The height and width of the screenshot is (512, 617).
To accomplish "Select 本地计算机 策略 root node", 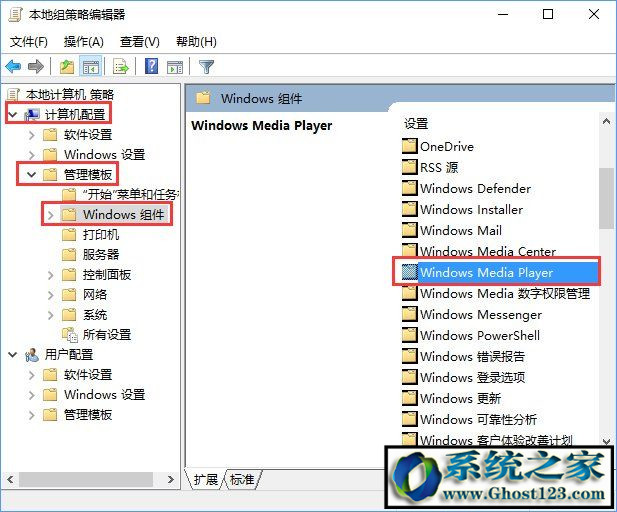I will click(x=70, y=94).
